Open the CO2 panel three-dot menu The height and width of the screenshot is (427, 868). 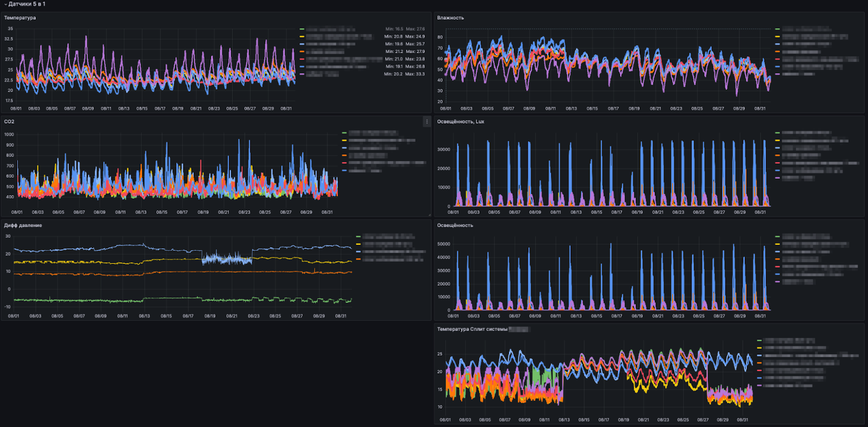(427, 122)
